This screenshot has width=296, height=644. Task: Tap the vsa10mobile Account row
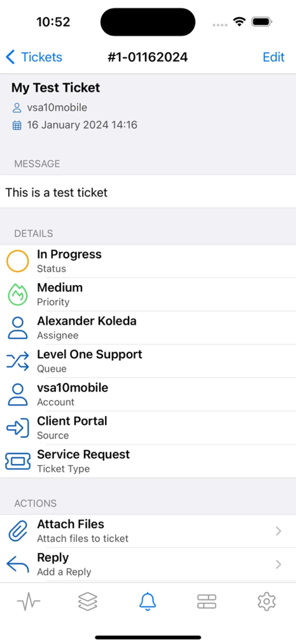coord(148,394)
